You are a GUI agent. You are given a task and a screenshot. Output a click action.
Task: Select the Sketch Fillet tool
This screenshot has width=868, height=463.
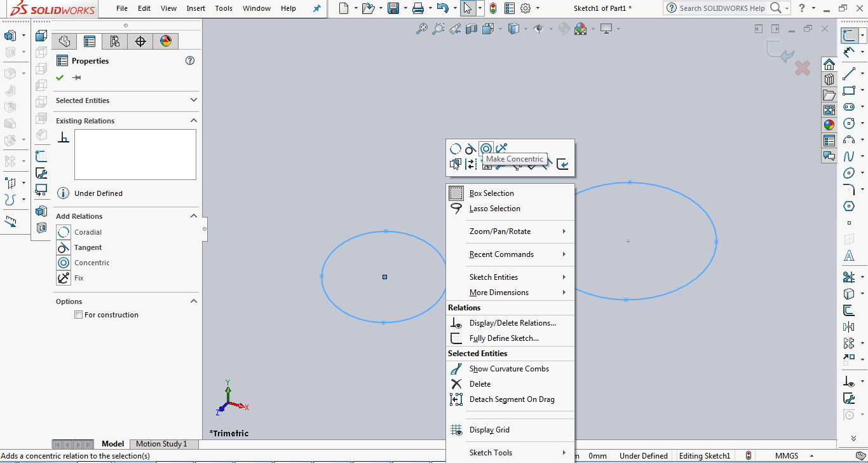(x=849, y=190)
